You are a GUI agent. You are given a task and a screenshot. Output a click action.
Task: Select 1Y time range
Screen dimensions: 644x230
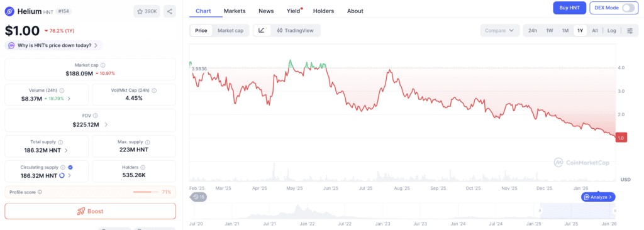[580, 31]
